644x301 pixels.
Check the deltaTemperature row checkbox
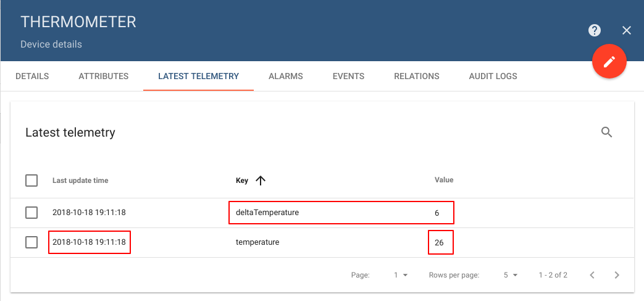(31, 213)
